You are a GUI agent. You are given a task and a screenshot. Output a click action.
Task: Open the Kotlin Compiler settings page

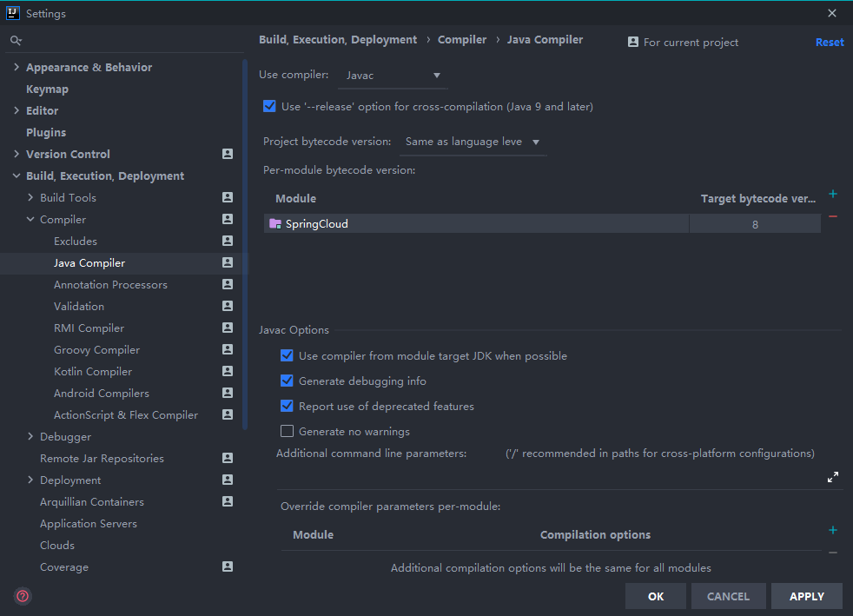point(93,372)
